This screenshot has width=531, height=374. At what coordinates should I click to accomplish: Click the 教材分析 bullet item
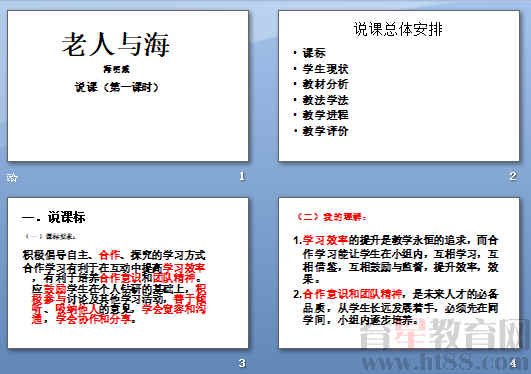[325, 84]
